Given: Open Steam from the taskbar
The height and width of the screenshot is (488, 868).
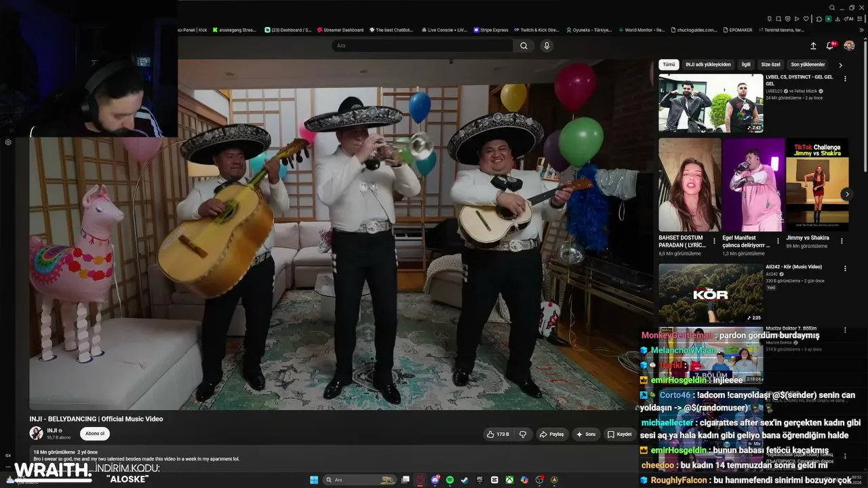Looking at the screenshot, I should pos(465,480).
